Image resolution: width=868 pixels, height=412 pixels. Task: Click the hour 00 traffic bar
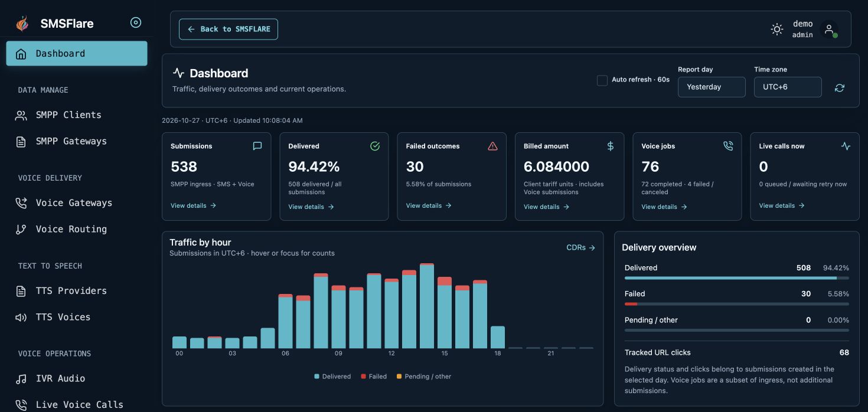coord(180,342)
